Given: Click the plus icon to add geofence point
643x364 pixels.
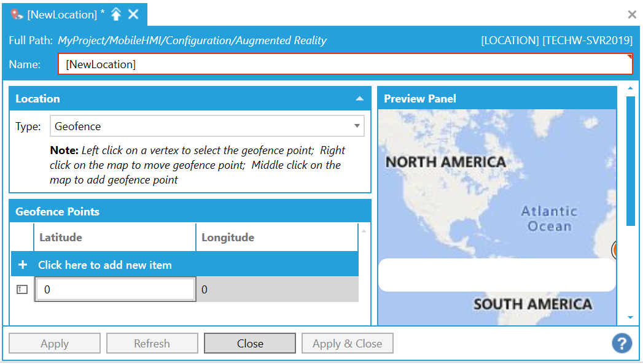Looking at the screenshot, I should pos(23,265).
